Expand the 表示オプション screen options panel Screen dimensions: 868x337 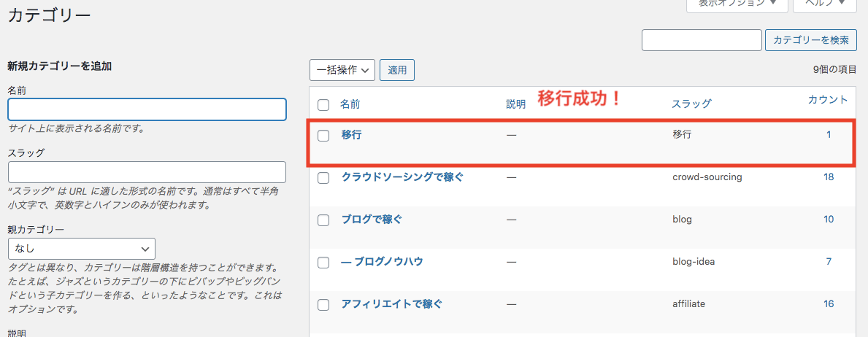point(737,4)
